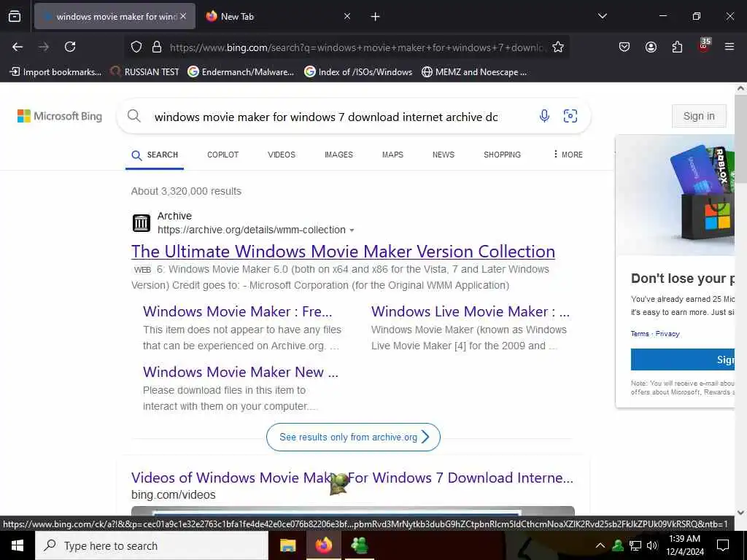Open Firefox account icon
Viewport: 747px width, 560px height.
pos(651,47)
